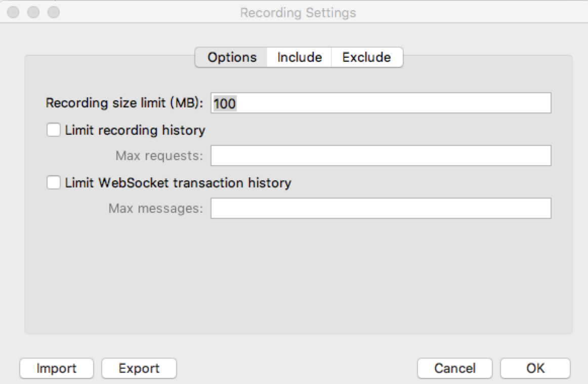
Task: Switch to the Options tab
Action: 232,57
